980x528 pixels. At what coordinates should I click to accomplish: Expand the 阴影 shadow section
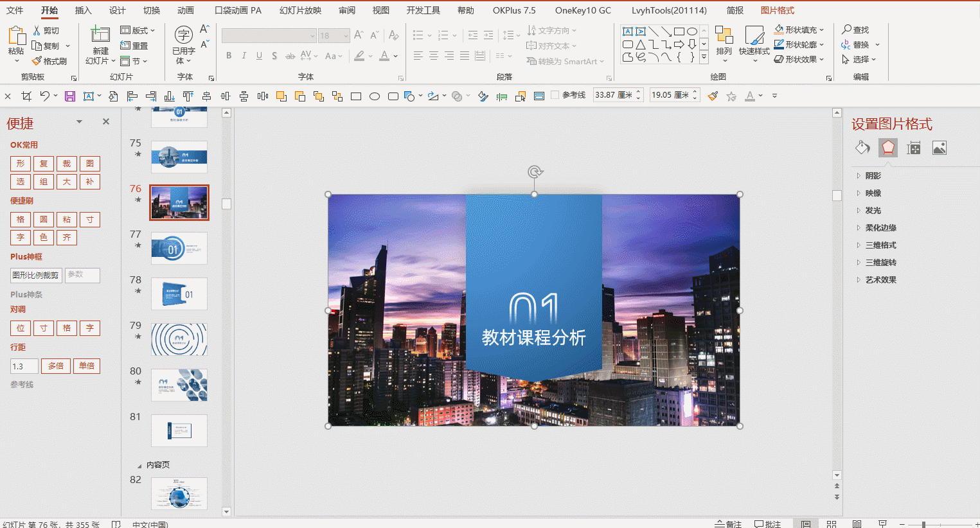pos(873,176)
